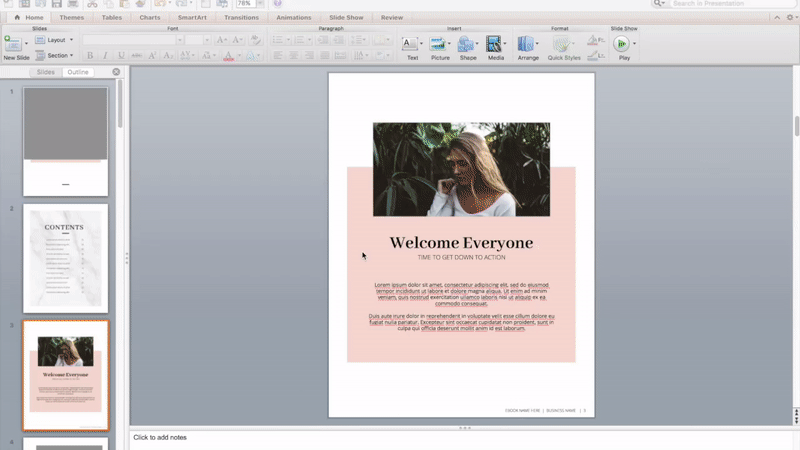This screenshot has width=800, height=450.
Task: Select the Contents slide thumbnail
Action: click(x=65, y=260)
